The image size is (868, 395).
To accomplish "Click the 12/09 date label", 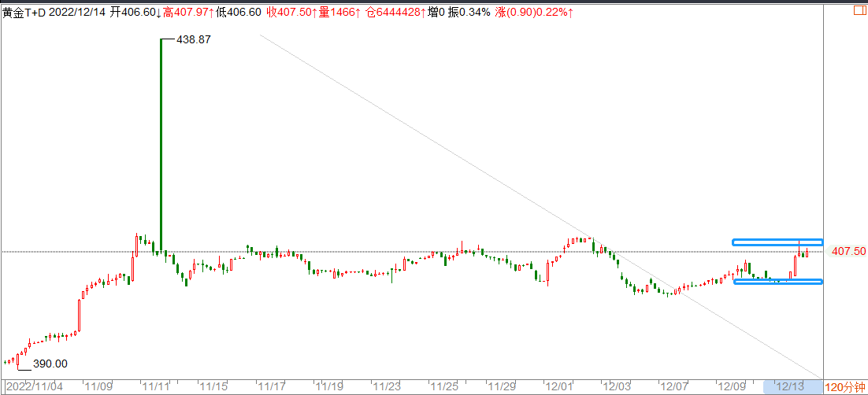I will tap(731, 386).
